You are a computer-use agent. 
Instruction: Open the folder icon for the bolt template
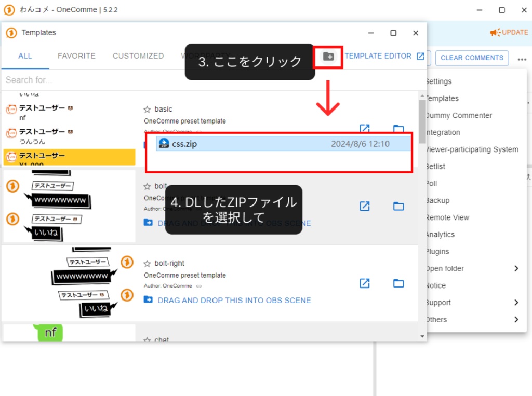398,206
